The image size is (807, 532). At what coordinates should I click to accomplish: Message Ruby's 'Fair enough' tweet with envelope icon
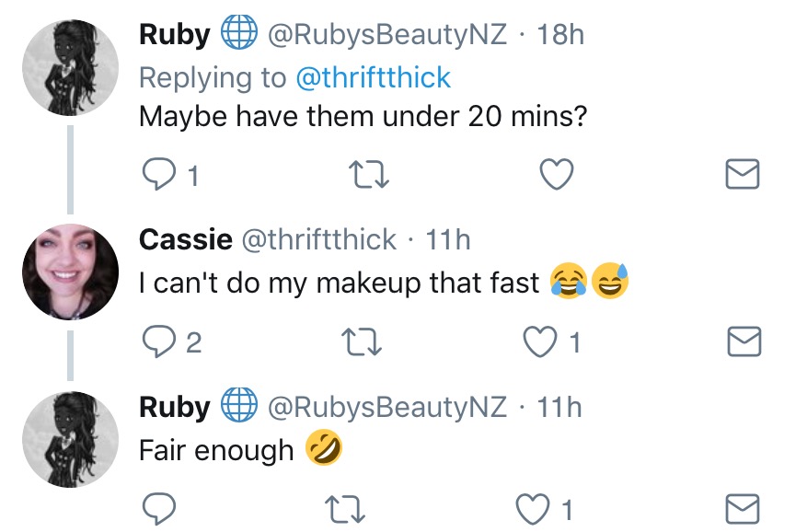(x=743, y=508)
